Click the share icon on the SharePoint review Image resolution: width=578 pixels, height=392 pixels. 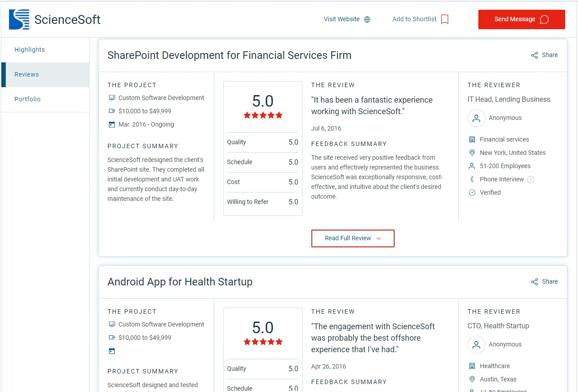click(x=535, y=55)
